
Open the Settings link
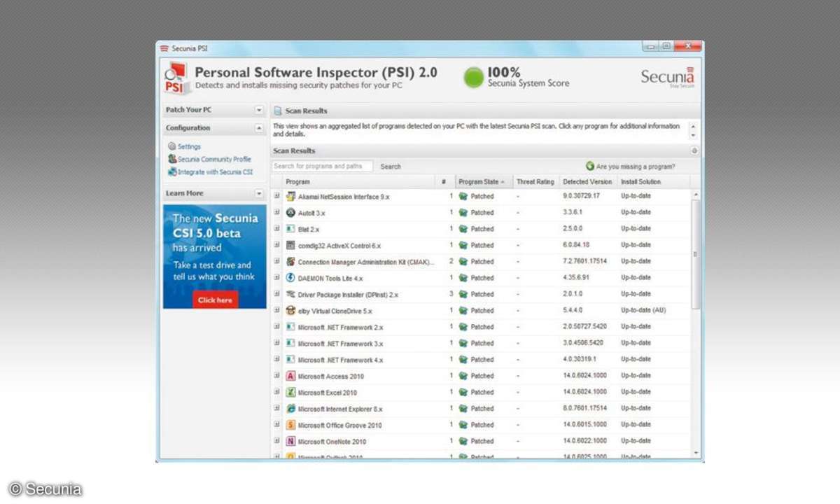189,147
